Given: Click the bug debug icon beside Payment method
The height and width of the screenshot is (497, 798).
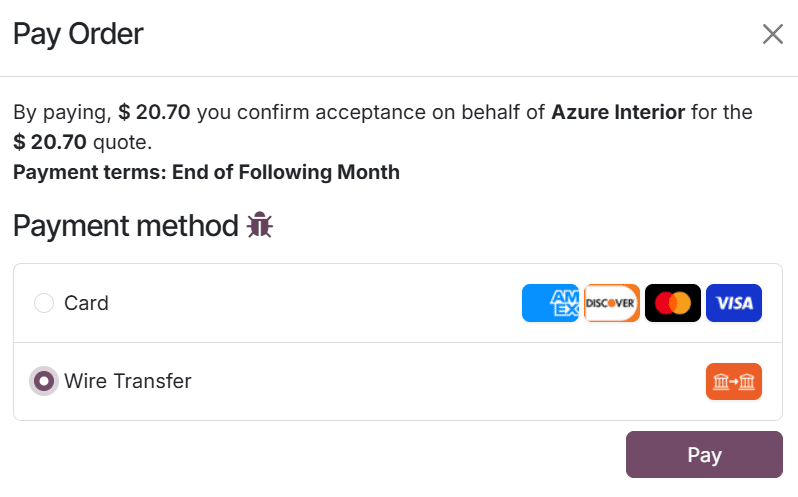Looking at the screenshot, I should (x=260, y=226).
